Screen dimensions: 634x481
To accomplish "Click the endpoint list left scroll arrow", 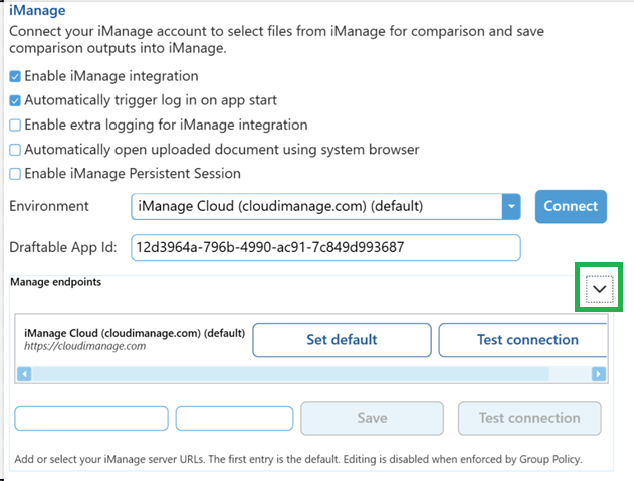I will point(24,374).
